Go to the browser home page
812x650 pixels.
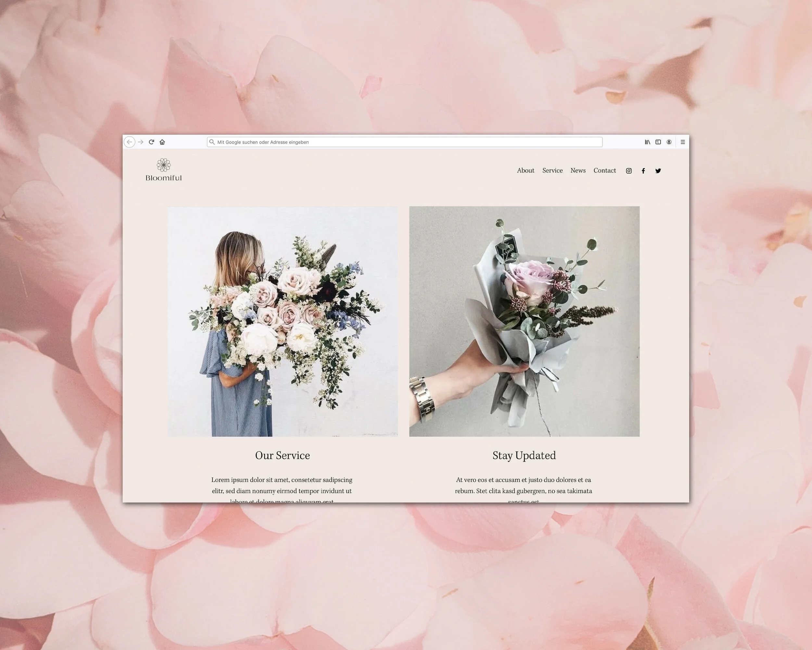point(162,142)
